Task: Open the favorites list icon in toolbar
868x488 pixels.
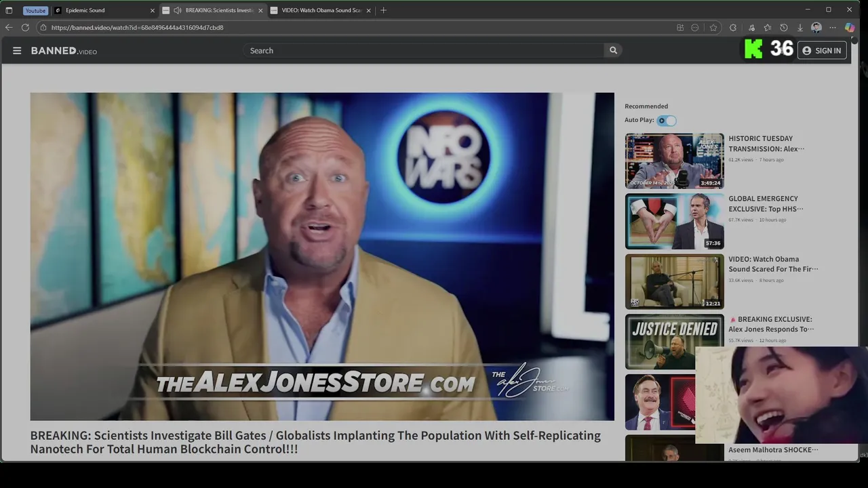Action: click(x=767, y=27)
